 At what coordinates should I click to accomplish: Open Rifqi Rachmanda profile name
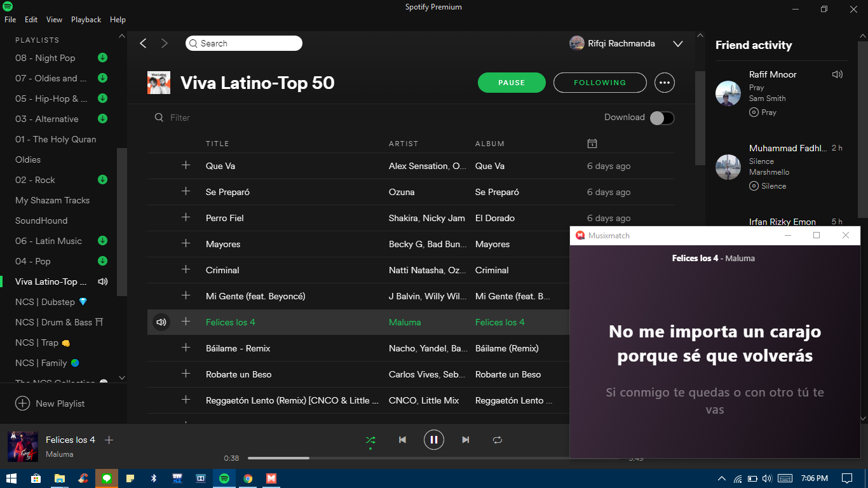pos(621,43)
